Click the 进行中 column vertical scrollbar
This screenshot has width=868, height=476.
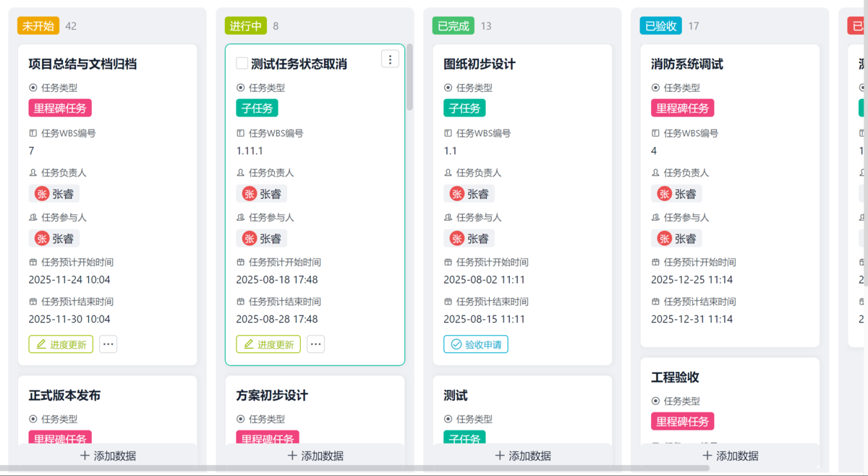tap(410, 77)
